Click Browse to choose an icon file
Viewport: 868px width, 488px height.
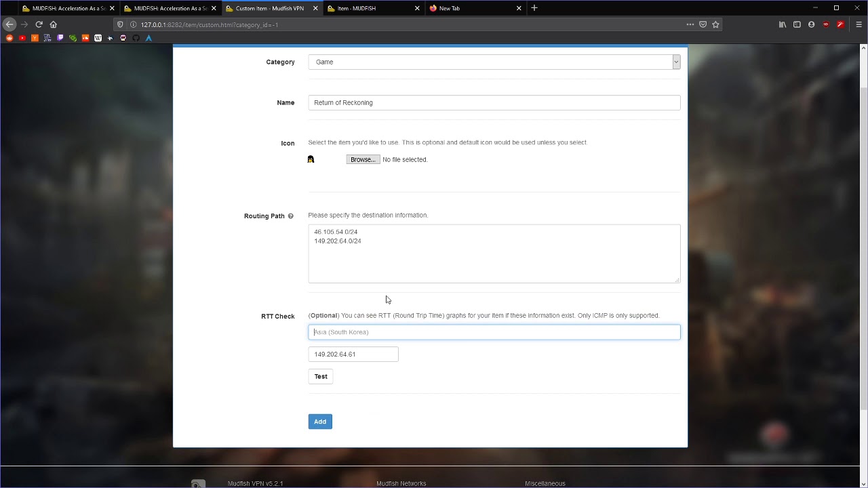pos(363,159)
